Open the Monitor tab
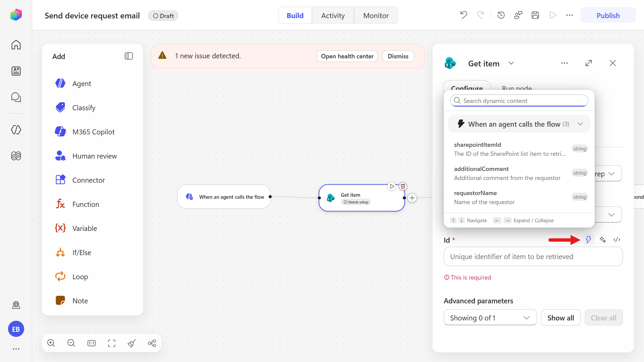 pyautogui.click(x=376, y=15)
